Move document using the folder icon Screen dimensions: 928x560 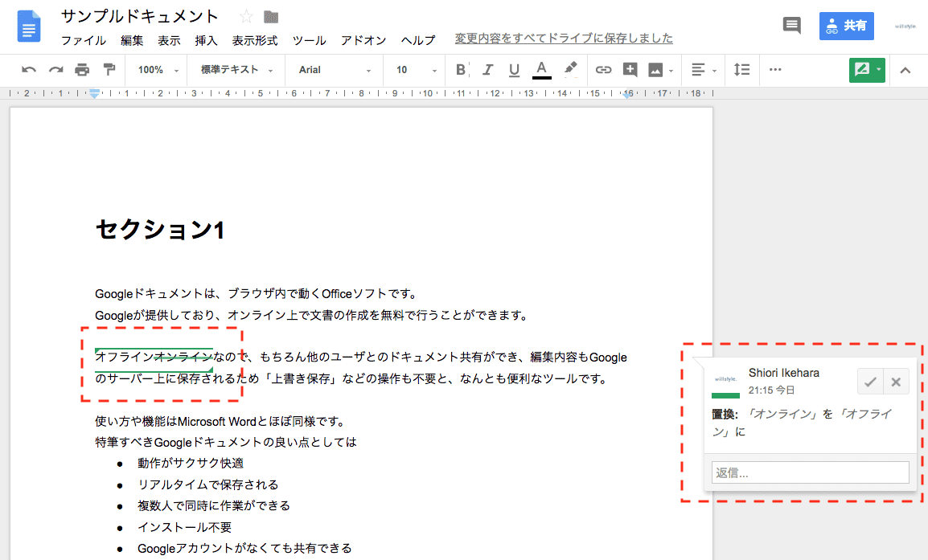[271, 17]
